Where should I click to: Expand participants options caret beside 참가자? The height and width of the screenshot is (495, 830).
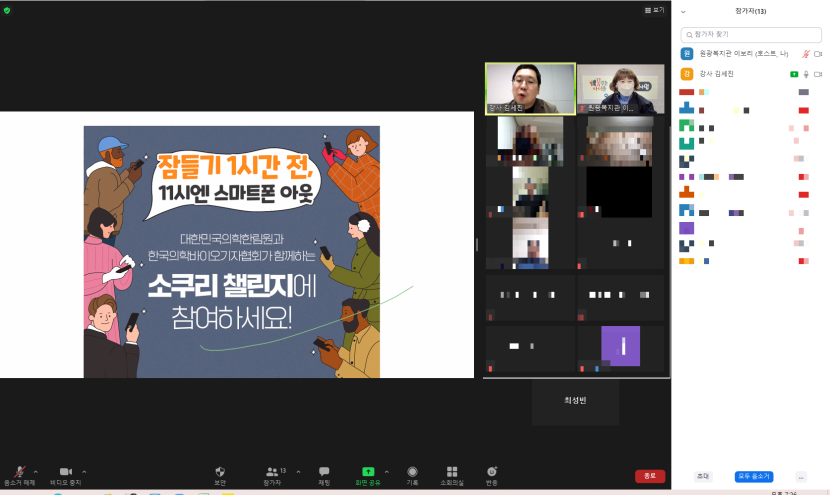point(298,472)
